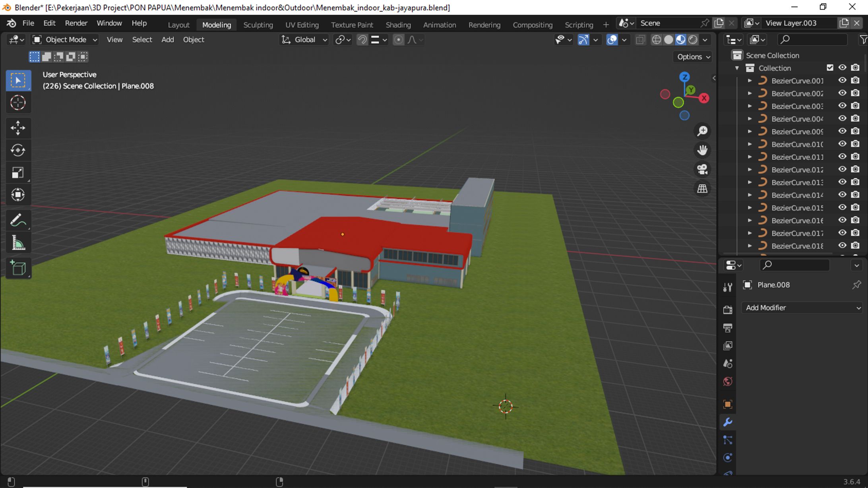Click the 3D Cursor tool

(x=18, y=103)
